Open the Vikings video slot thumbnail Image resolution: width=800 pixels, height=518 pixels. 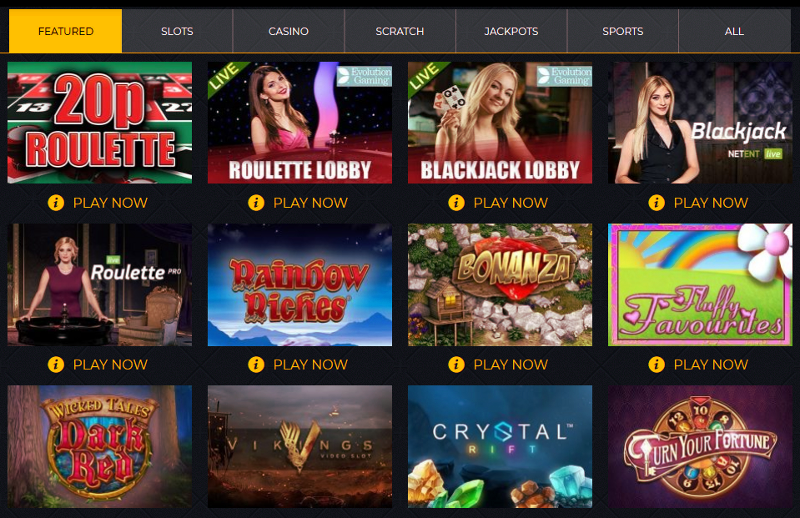(x=300, y=447)
